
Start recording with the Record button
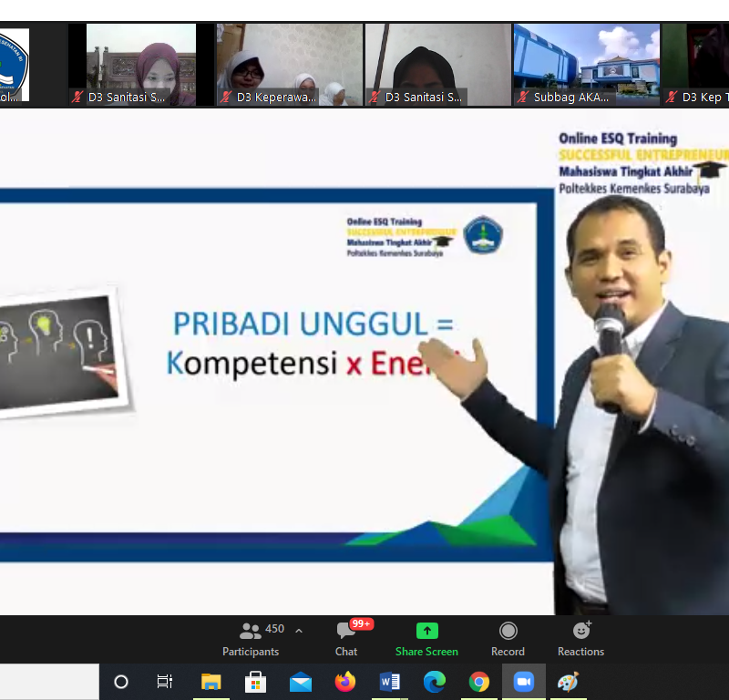(x=508, y=638)
